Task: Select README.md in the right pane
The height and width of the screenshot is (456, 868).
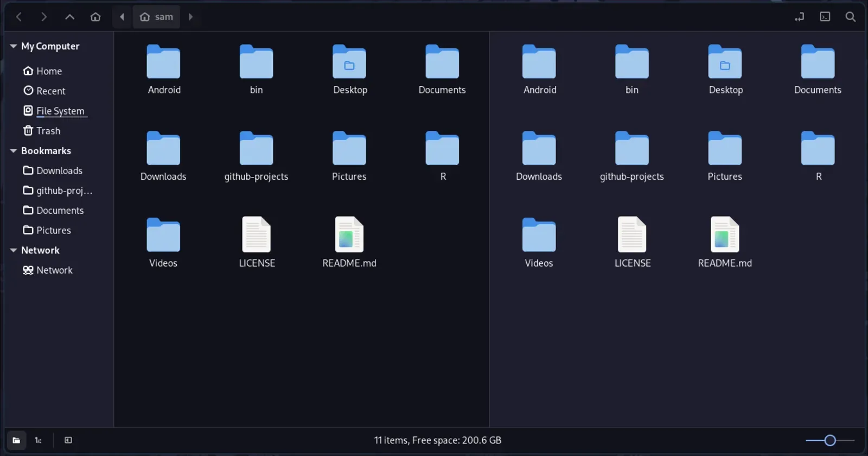Action: pyautogui.click(x=725, y=243)
